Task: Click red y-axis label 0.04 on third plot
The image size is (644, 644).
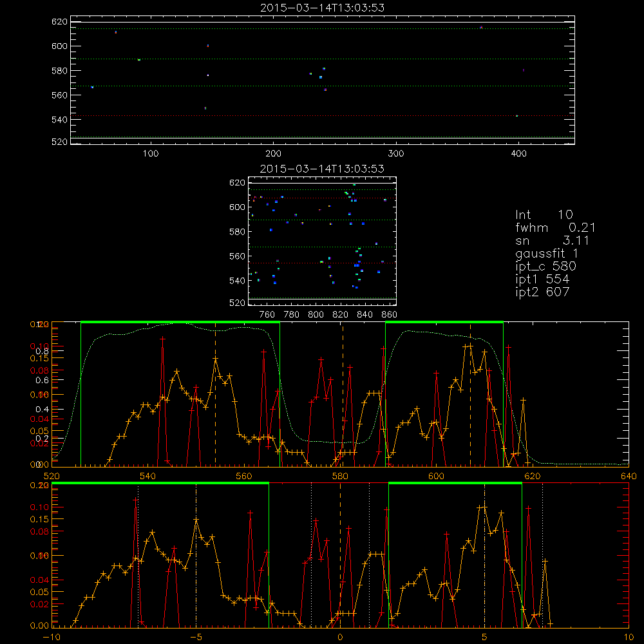Action: pyautogui.click(x=40, y=419)
